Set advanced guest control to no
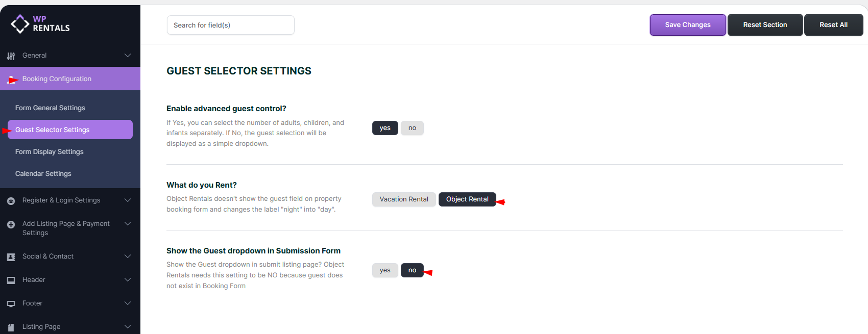 (x=412, y=128)
